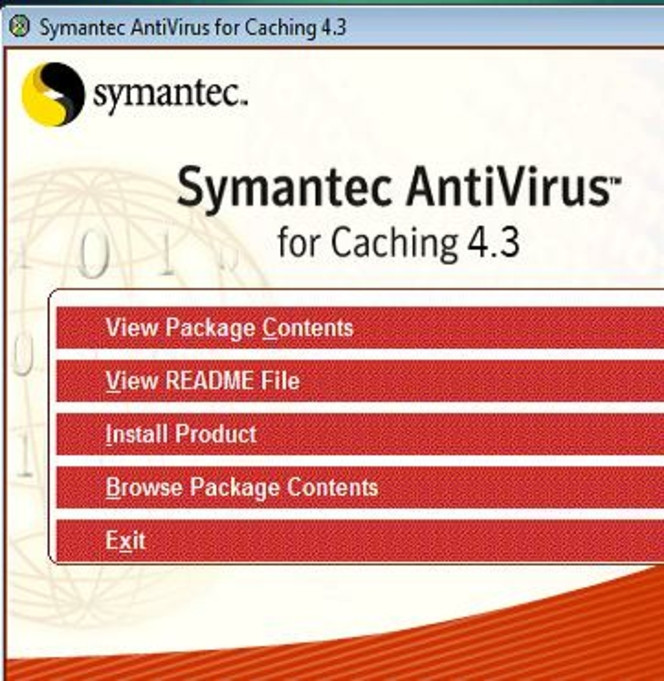Open View Package Contents option
Viewport: 664px width, 681px height.
(360, 327)
